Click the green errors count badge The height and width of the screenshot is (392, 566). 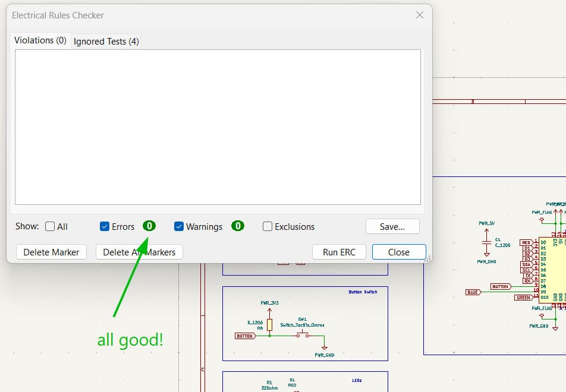point(149,226)
